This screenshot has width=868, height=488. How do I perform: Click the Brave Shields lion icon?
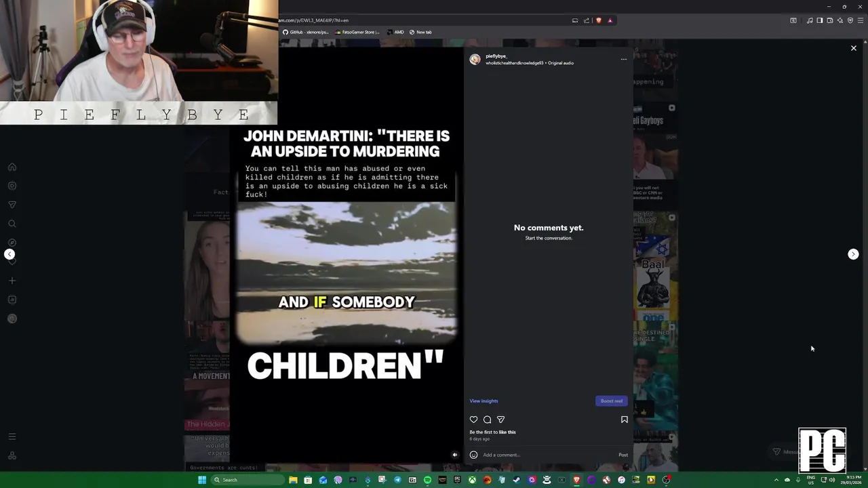(598, 20)
